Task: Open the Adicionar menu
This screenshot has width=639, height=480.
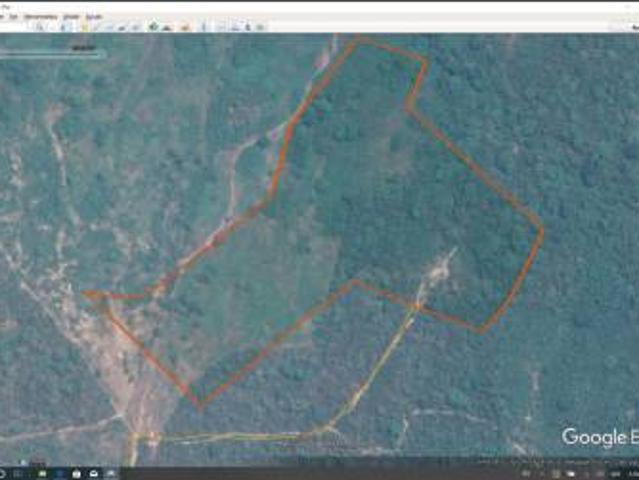Action: pos(70,17)
